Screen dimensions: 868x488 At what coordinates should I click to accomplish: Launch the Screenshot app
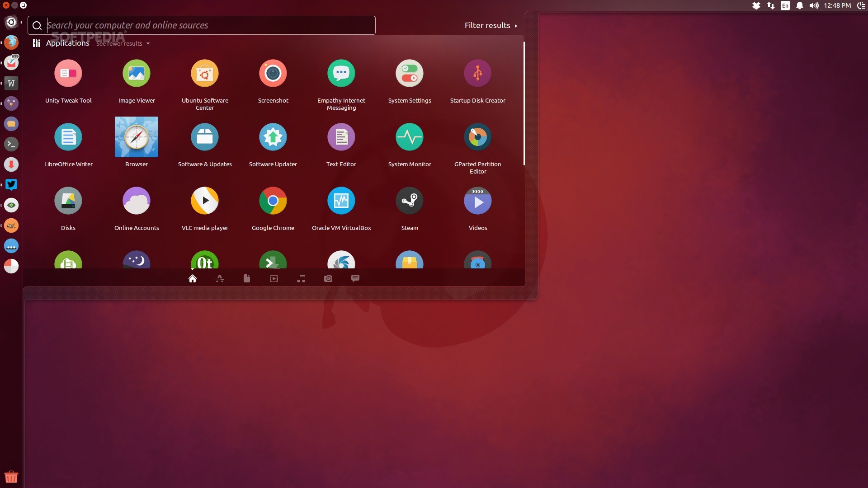(273, 74)
